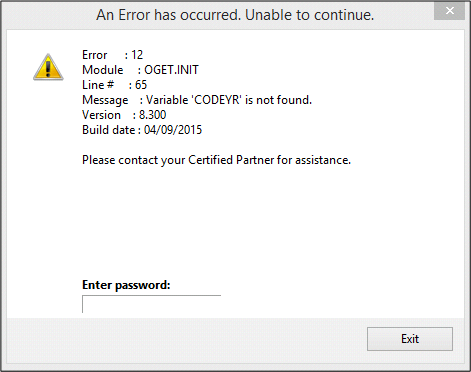471x372 pixels.
Task: Close the error dialog with the X
Action: tap(450, 11)
